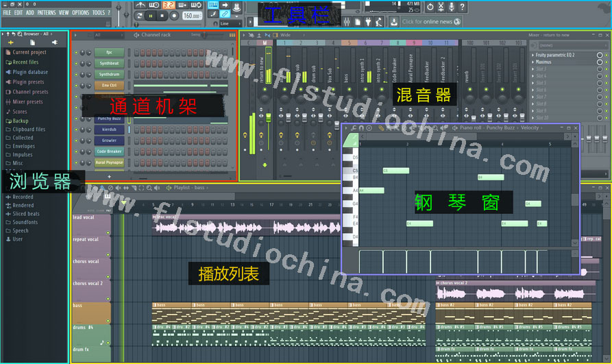Open the Aural Psynapse channel button
612x364 pixels.
click(x=109, y=162)
